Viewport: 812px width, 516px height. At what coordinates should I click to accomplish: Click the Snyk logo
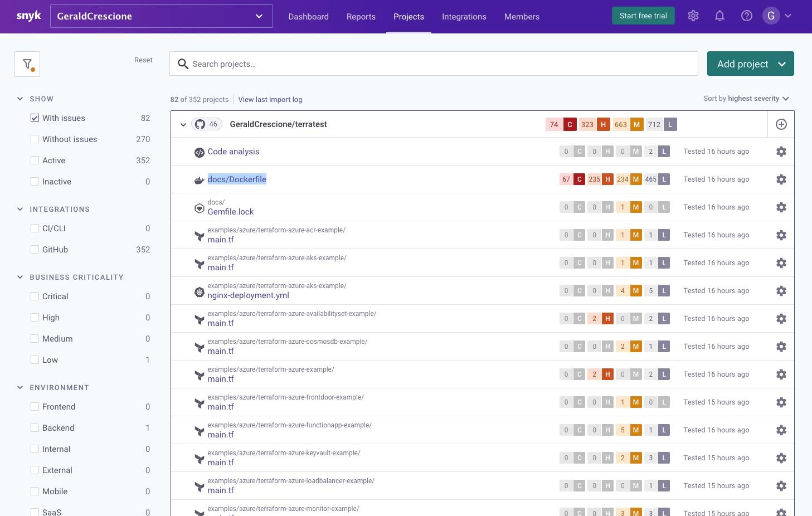29,16
